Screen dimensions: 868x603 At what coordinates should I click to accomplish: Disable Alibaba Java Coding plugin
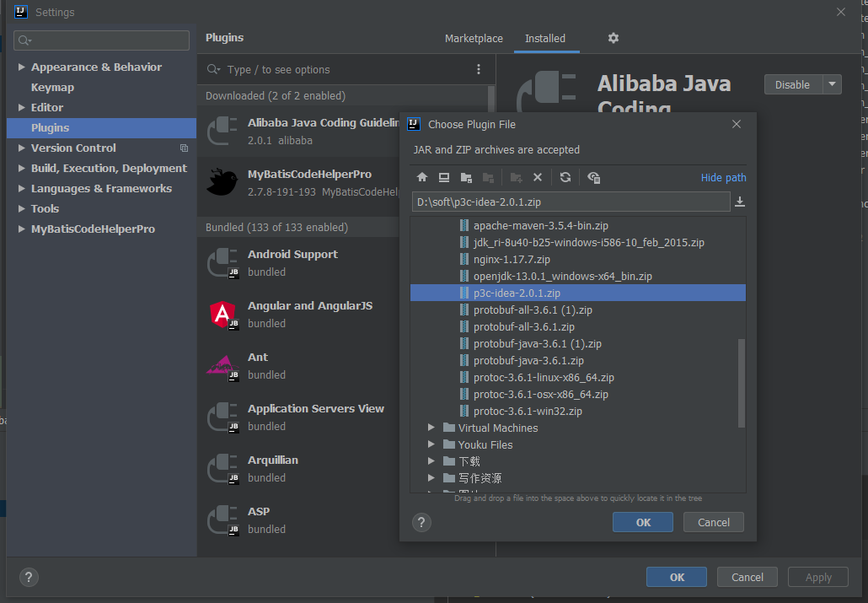(x=792, y=84)
